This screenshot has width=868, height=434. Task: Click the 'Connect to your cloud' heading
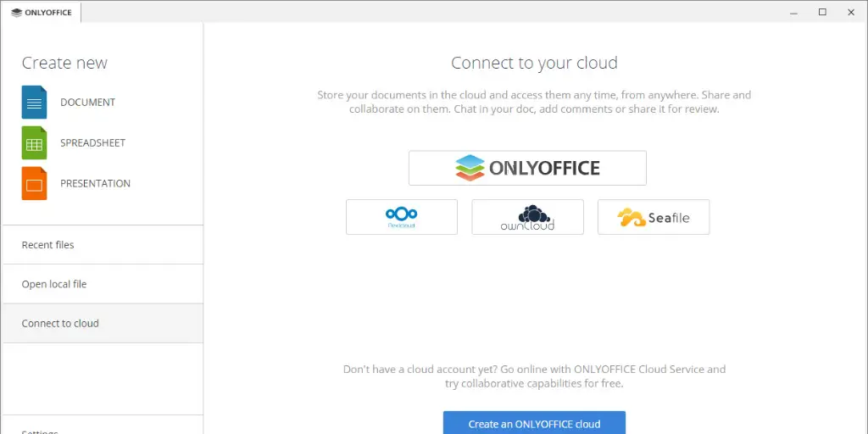tap(534, 63)
